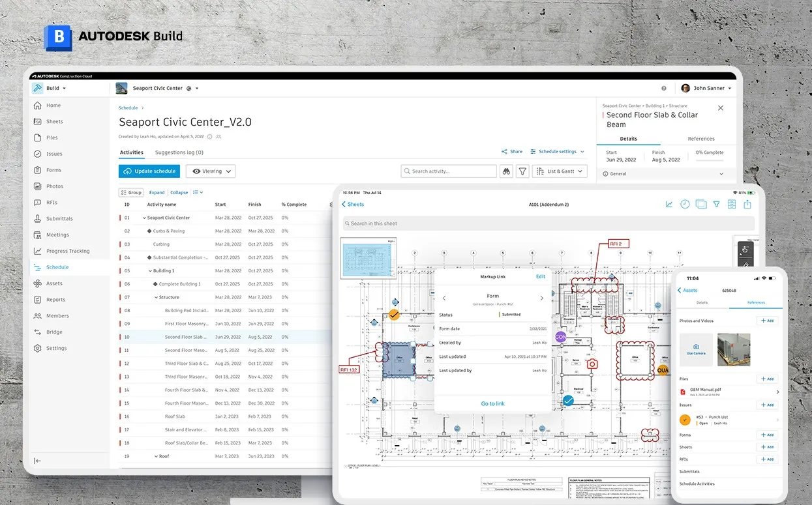This screenshot has height=505, width=812.
Task: Select References tab on the phone
Action: point(756,302)
